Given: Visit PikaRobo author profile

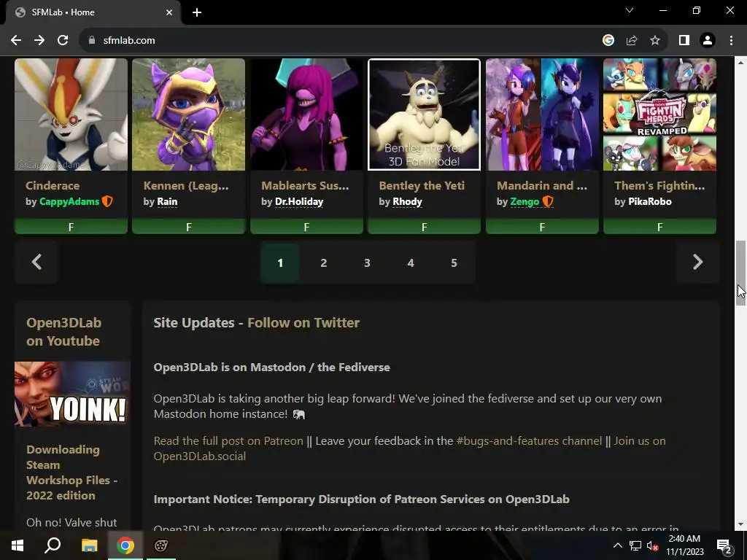Looking at the screenshot, I should (650, 202).
